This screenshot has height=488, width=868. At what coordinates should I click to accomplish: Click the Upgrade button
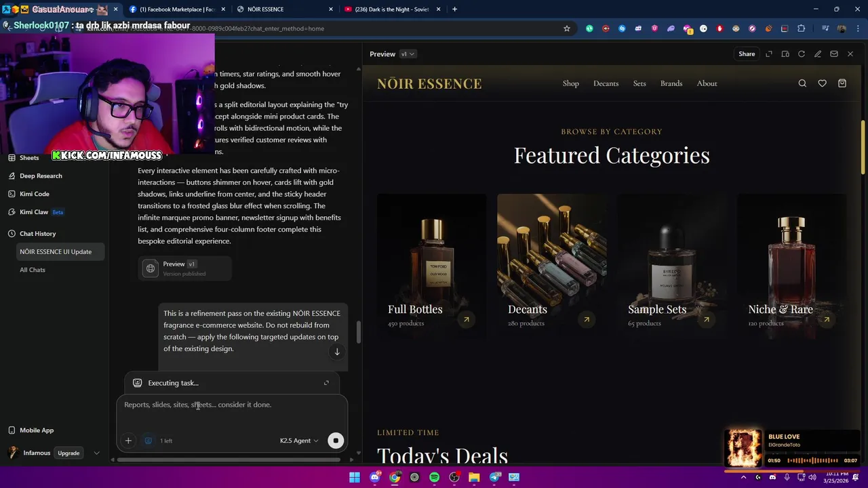pos(68,453)
